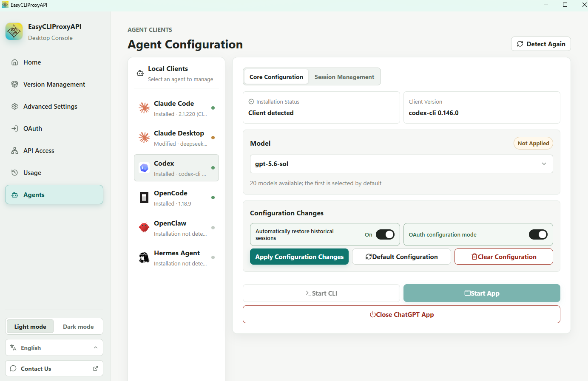Click the OpenCode square icon
The image size is (588, 381).
(144, 198)
